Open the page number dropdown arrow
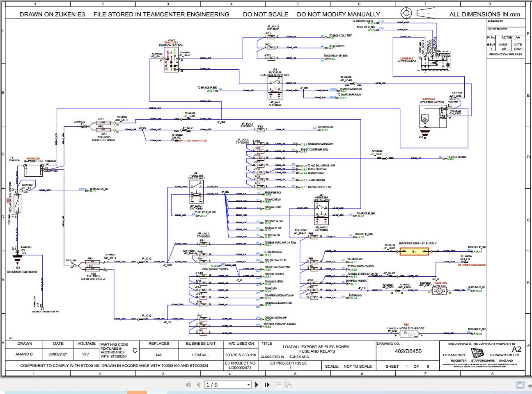The width and height of the screenshot is (532, 394). [248, 385]
